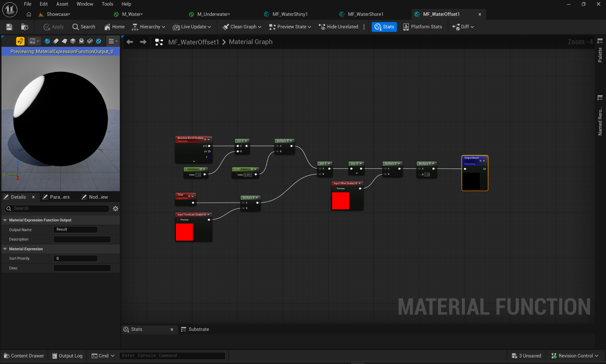Click the Details search field
Image resolution: width=606 pixels, height=364 pixels.
click(57, 208)
